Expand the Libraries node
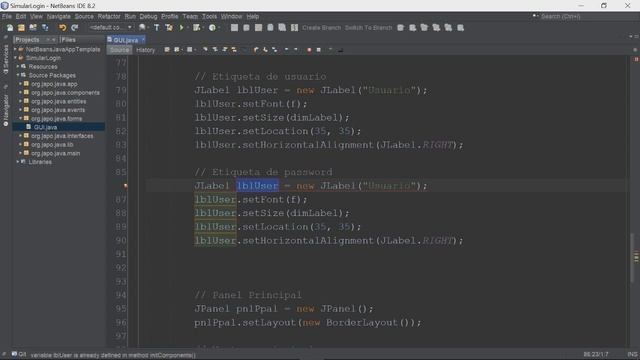Viewport: 640px width, 360px height. 18,162
